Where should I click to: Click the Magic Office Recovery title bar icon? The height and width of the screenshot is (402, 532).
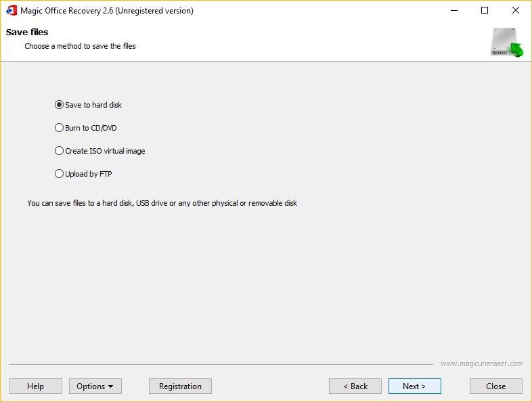12,11
